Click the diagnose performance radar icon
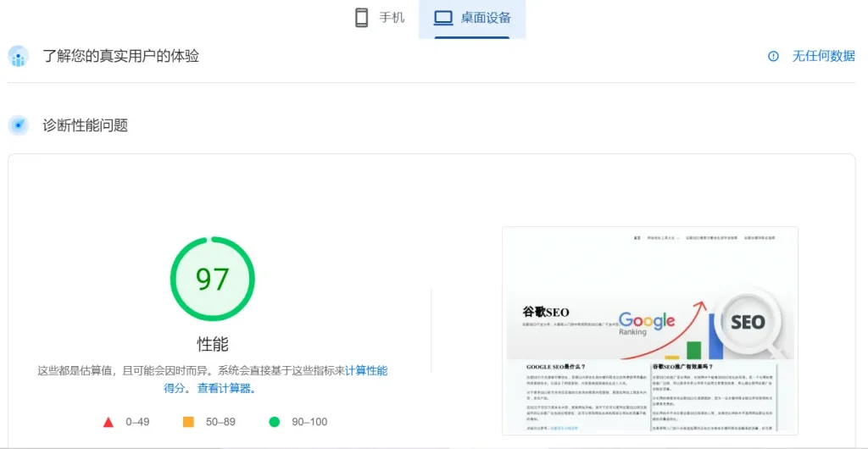This screenshot has height=449, width=868. point(19,125)
